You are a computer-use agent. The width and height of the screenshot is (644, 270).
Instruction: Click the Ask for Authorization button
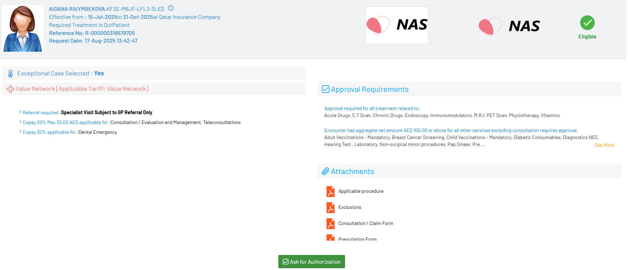pyautogui.click(x=312, y=262)
